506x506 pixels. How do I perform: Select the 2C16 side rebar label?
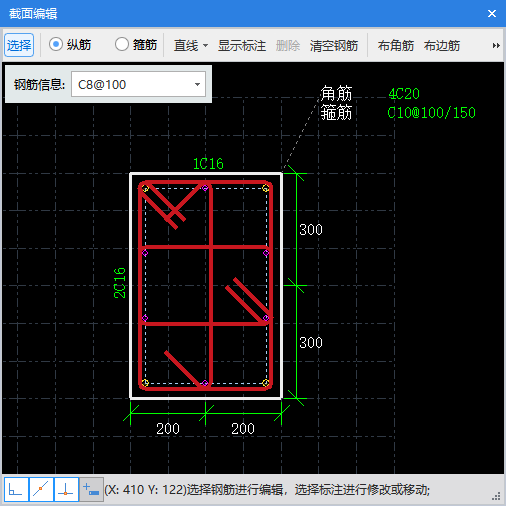click(x=120, y=283)
